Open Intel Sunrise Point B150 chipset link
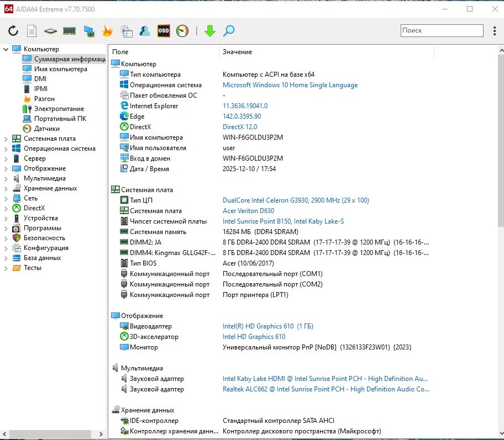This screenshot has width=504, height=440. (x=283, y=221)
